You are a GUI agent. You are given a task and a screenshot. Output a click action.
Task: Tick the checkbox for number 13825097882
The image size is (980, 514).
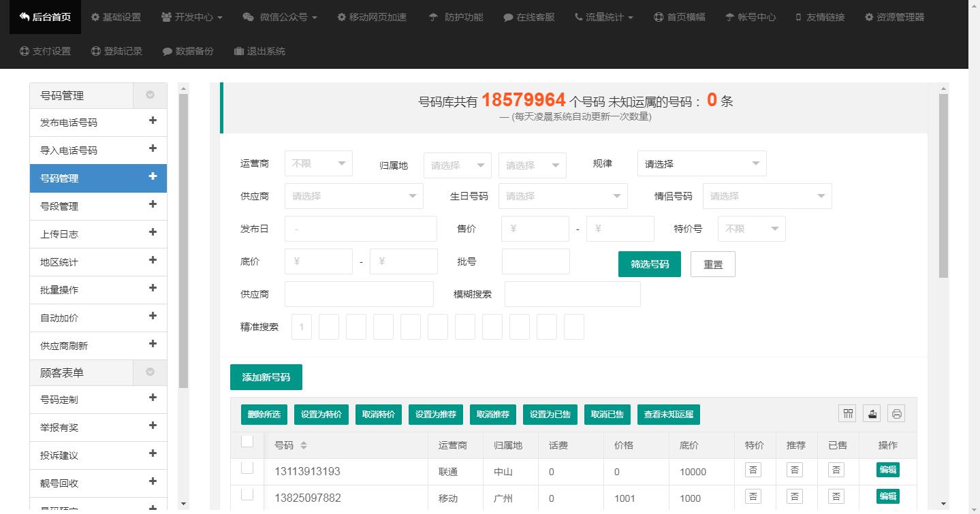(x=247, y=494)
